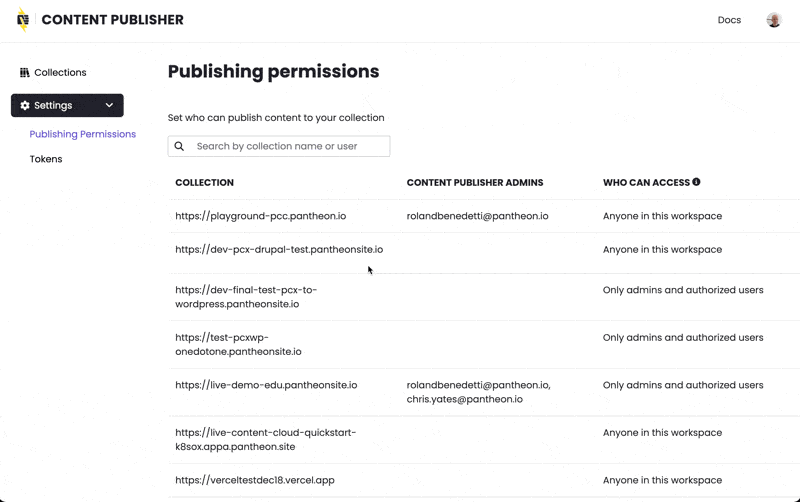Open the Docs link in header

[729, 20]
